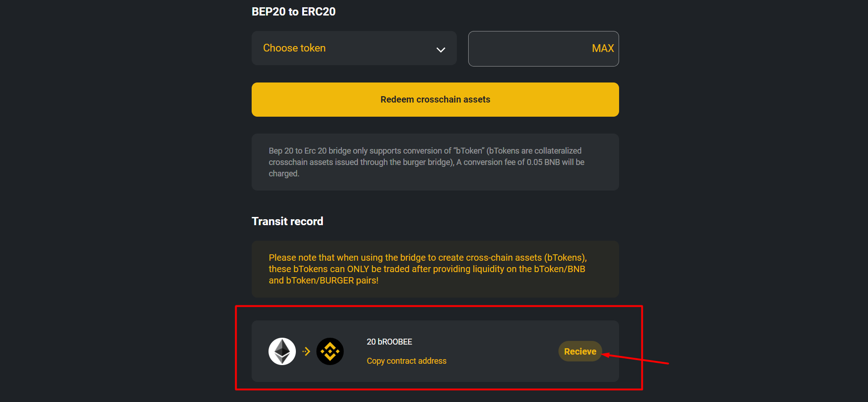Screen dimensions: 868x402
Task: Click the Choose token placeholder text
Action: coord(294,48)
